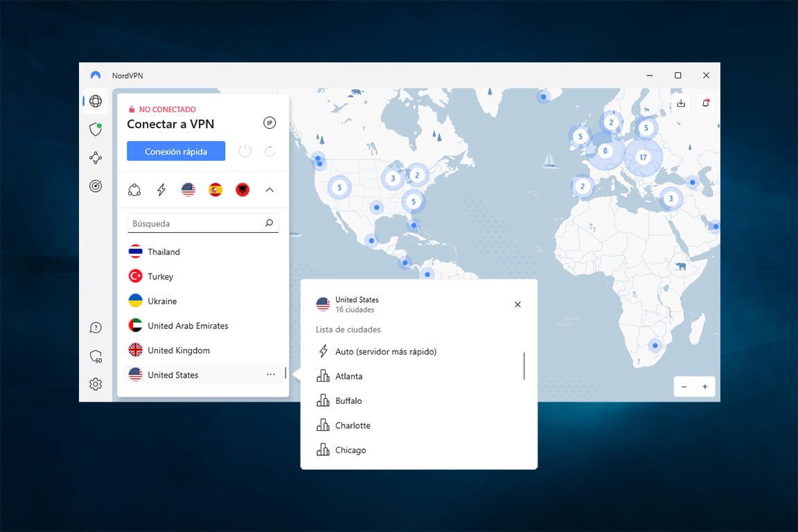
Task: Click the country list scrollbar
Action: click(285, 373)
